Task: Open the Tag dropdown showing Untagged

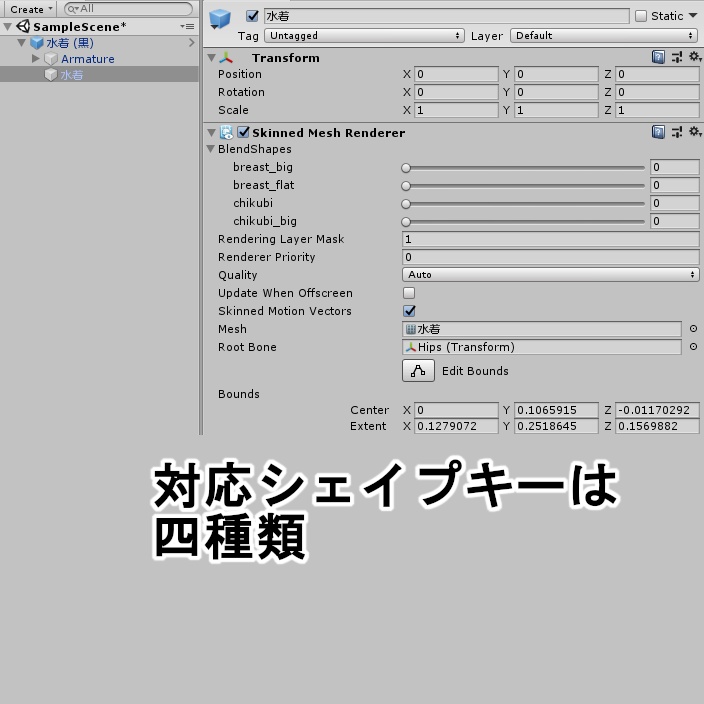Action: point(364,35)
